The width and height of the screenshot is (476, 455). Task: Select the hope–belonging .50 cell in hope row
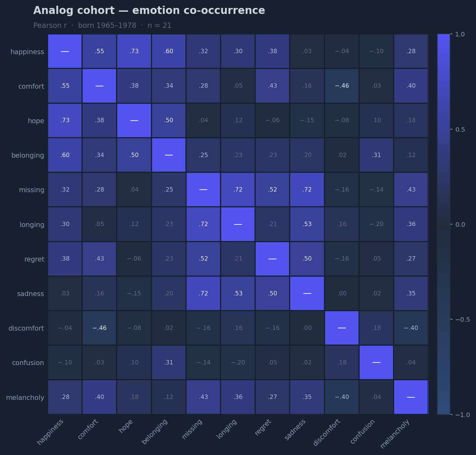pyautogui.click(x=169, y=121)
